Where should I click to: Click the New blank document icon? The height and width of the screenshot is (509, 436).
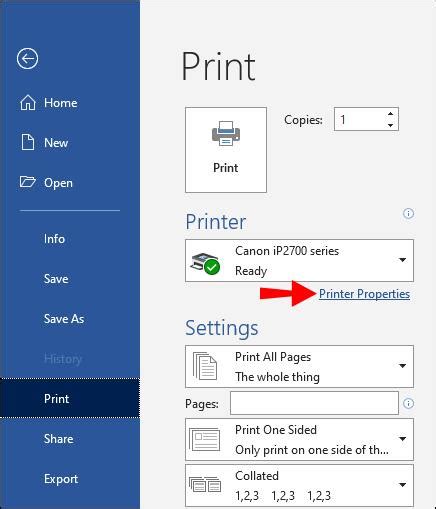tap(28, 142)
